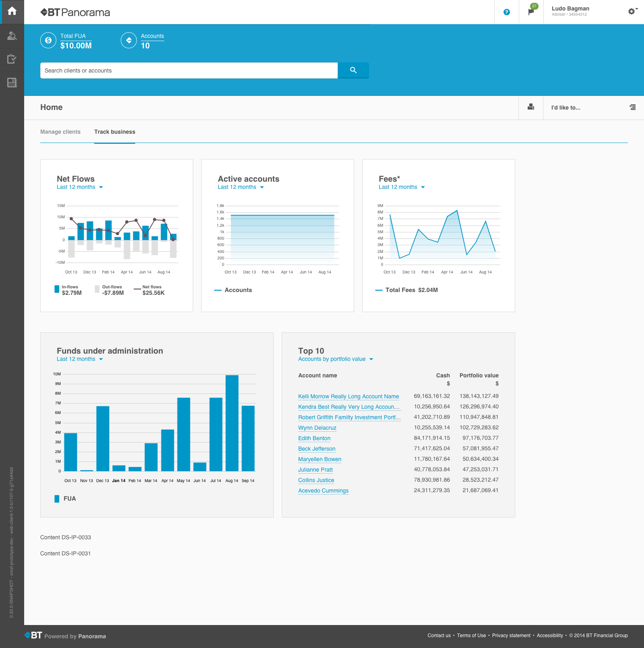Open the tasks clipboard sidebar icon
Screen dimensions: 644x648
point(12,59)
